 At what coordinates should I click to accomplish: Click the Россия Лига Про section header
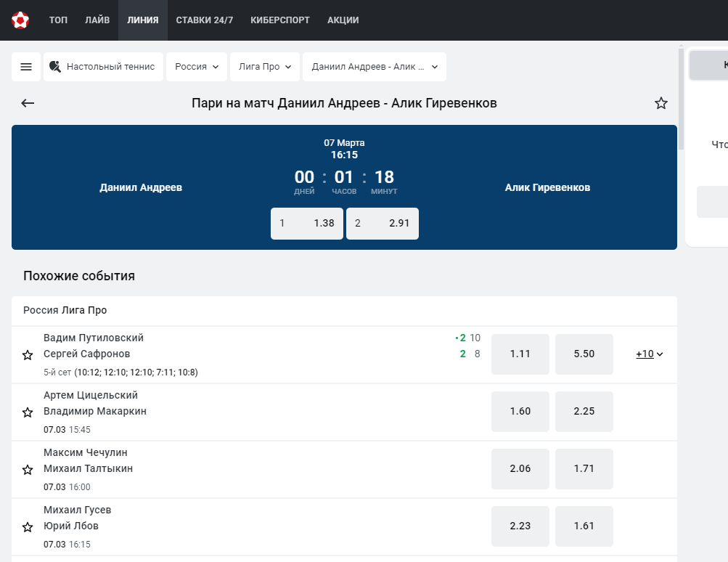[x=344, y=311]
